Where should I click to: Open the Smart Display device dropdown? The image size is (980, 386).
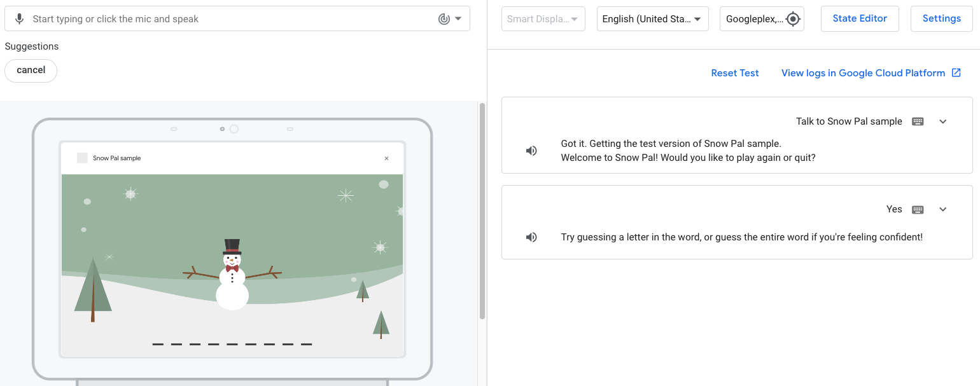pyautogui.click(x=543, y=19)
